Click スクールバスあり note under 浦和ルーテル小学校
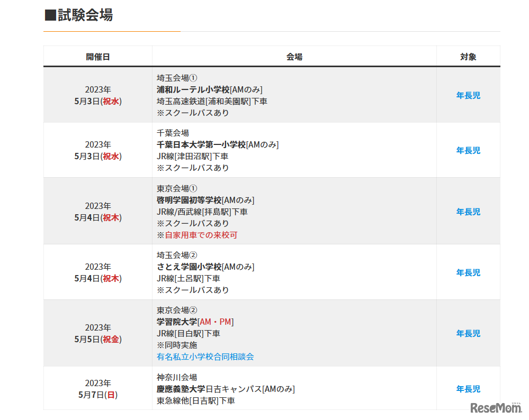The height and width of the screenshot is (420, 529). (x=193, y=113)
